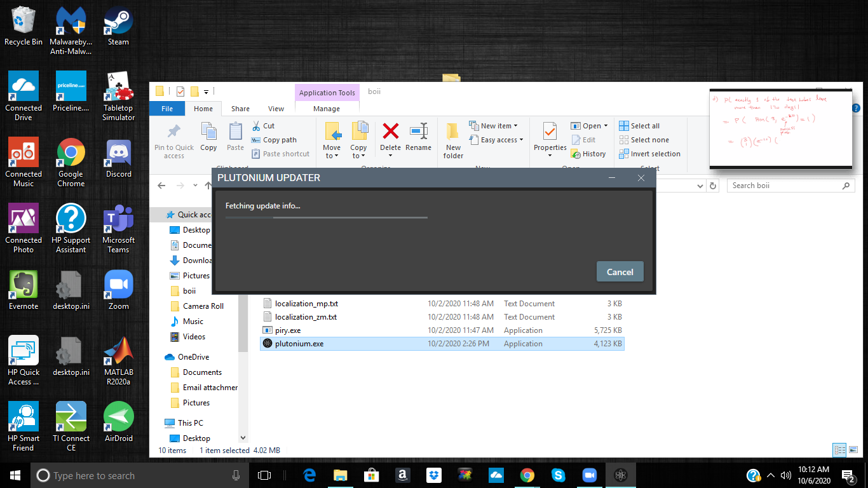
Task: Open AirDroid desktop shortcut
Action: point(118,423)
